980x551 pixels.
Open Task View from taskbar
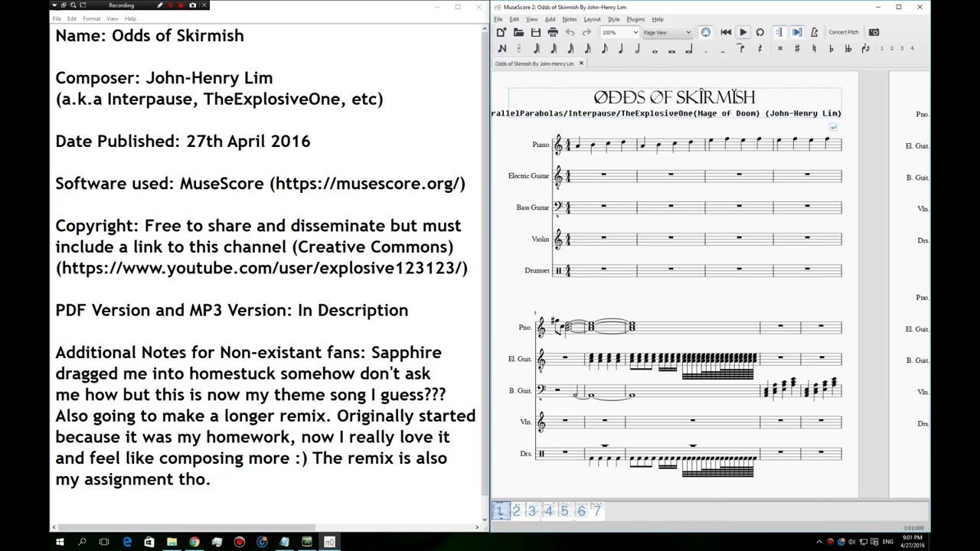click(104, 542)
